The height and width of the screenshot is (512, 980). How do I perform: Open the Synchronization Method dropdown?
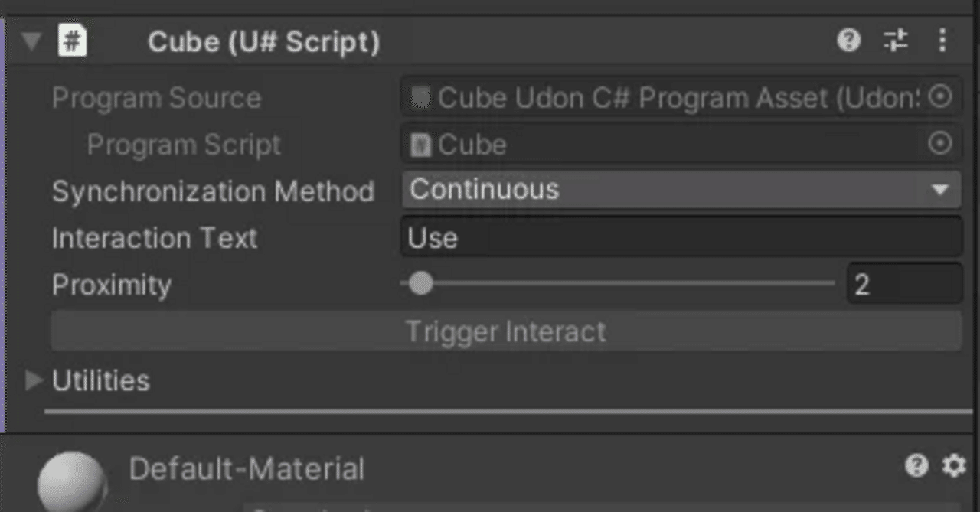click(x=681, y=190)
